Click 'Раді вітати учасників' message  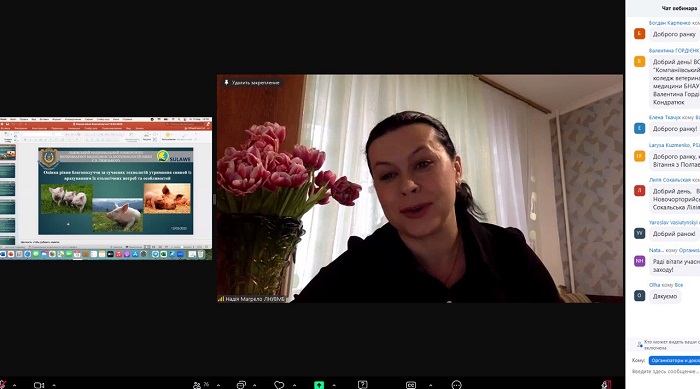[x=675, y=265]
